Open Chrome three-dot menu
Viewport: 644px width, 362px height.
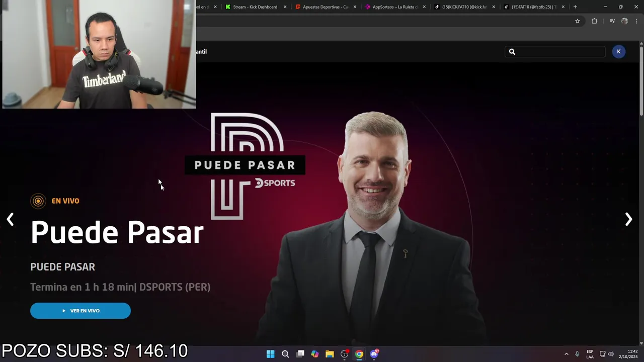point(636,21)
